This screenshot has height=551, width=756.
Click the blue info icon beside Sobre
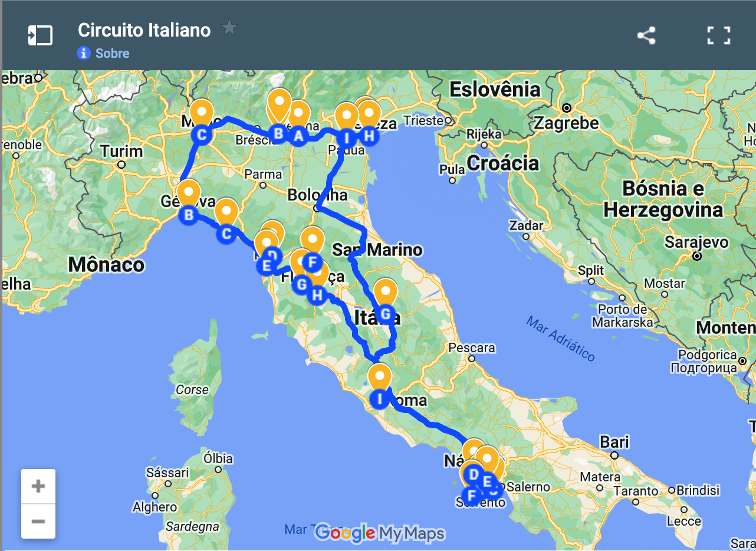click(83, 53)
